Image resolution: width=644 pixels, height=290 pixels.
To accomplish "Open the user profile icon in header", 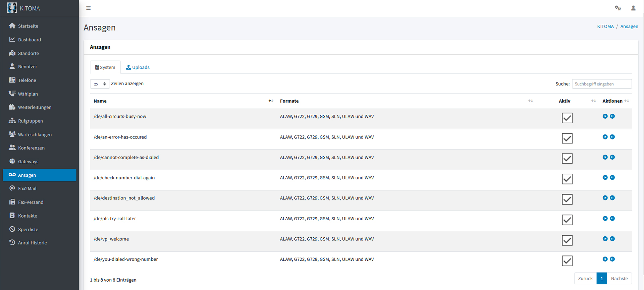I will tap(633, 8).
